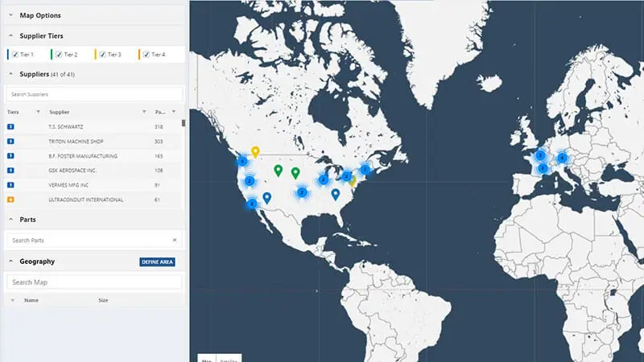Collapse the Suppliers section

pos(10,74)
